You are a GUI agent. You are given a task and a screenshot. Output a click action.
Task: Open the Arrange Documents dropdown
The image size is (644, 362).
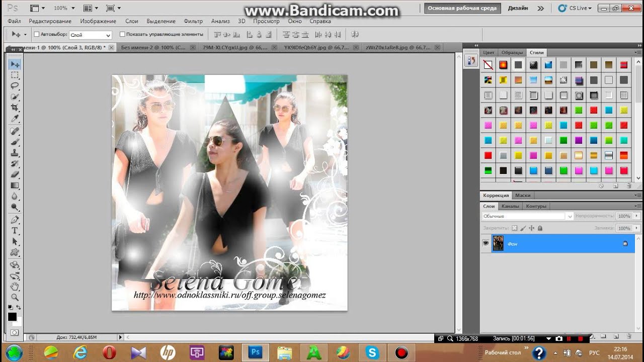[91, 9]
